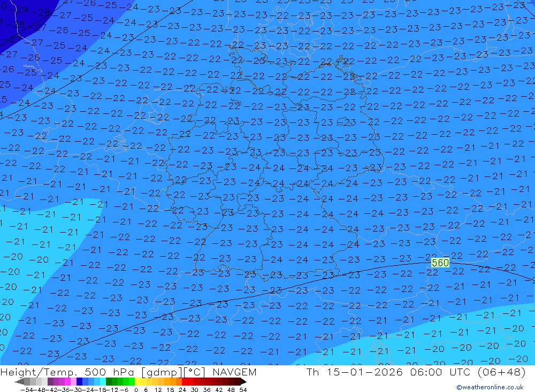Viewport: 535px width, 392px height.
Task: Pick the bright red legend swatch above 24
Action: (184, 381)
